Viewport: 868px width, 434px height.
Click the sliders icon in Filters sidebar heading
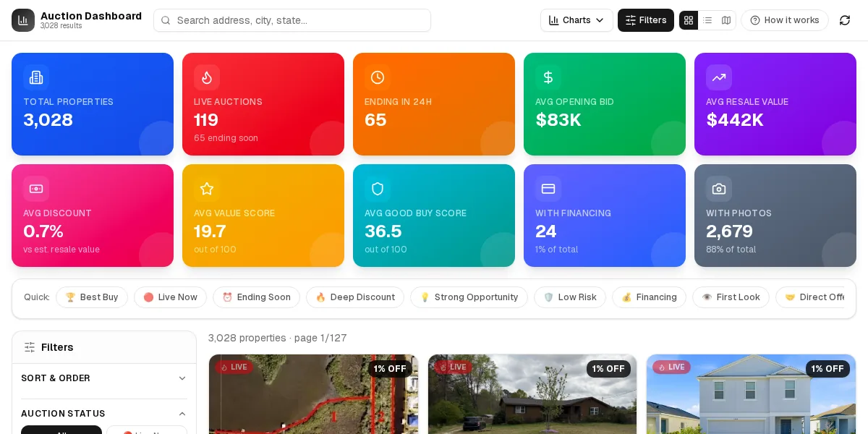coord(30,347)
